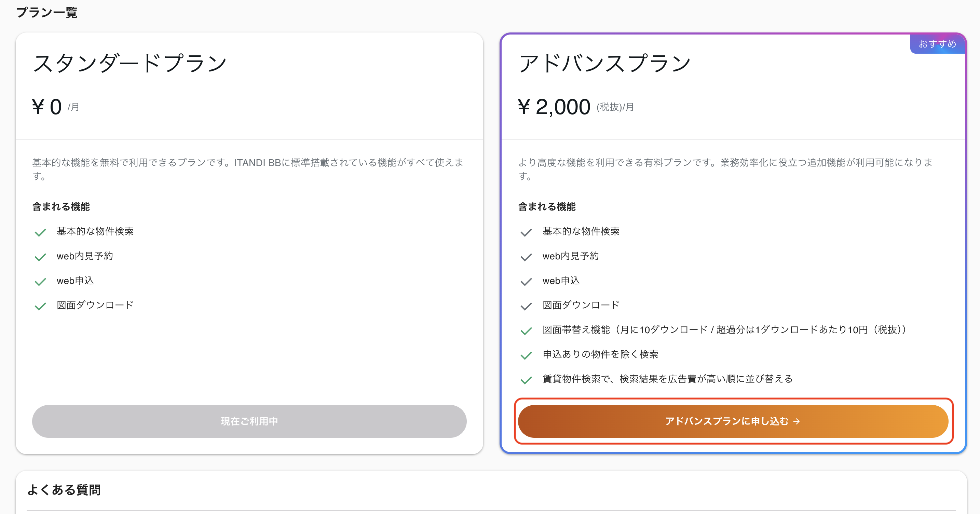Click green checkmark beside 図面帯替え機能
The image size is (980, 514).
pos(526,331)
